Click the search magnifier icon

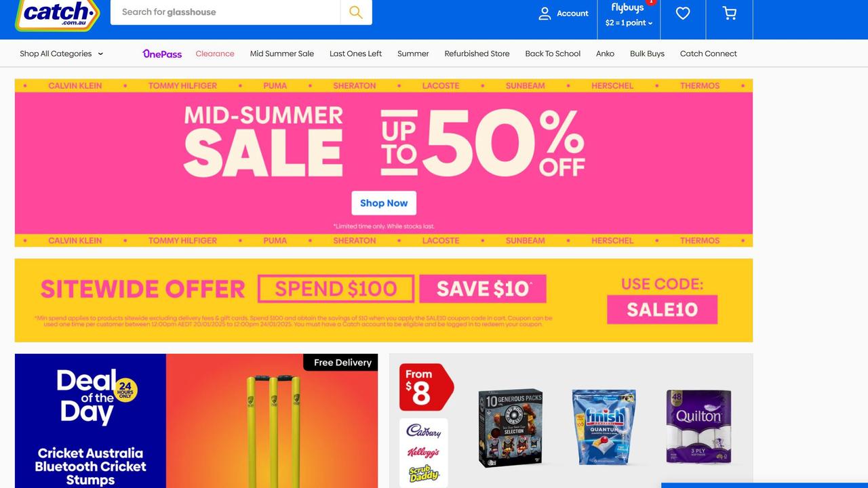356,12
